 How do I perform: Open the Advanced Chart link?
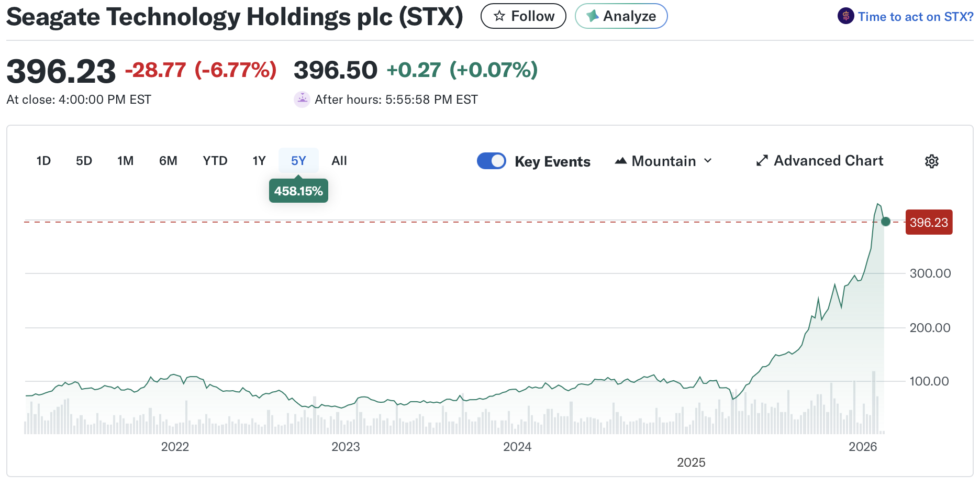(x=828, y=161)
